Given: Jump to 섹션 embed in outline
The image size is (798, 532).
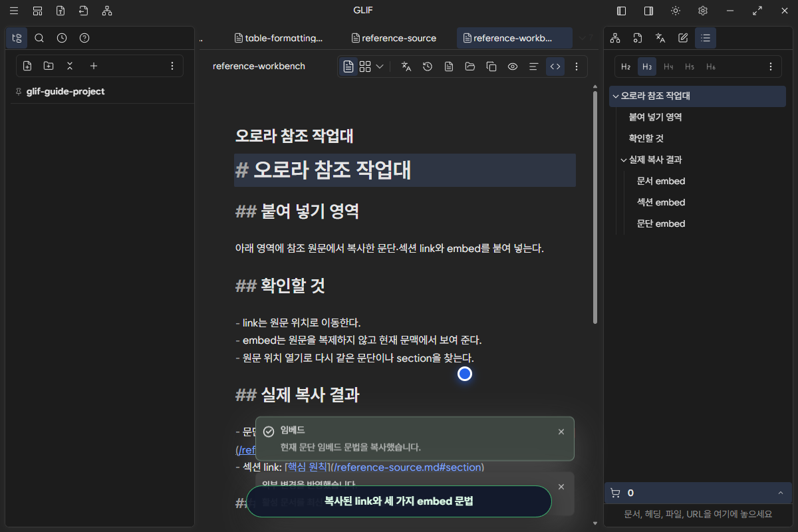Looking at the screenshot, I should coord(660,202).
